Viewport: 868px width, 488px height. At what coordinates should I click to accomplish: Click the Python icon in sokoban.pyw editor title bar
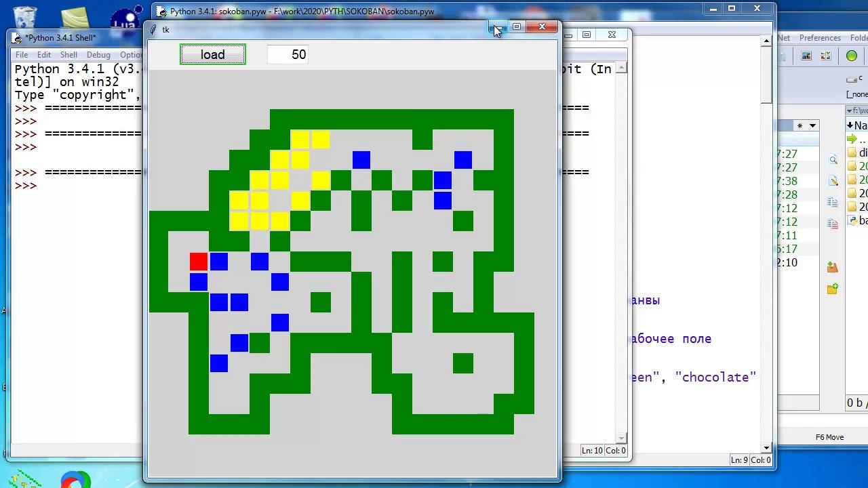(x=161, y=12)
